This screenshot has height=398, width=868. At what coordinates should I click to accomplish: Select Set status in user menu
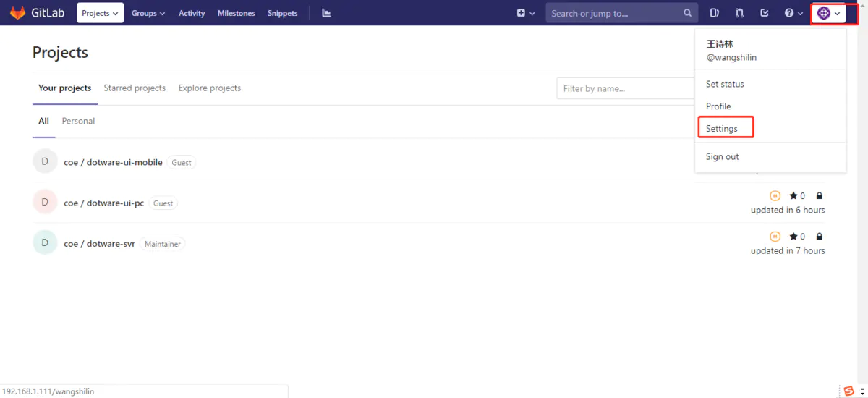pos(725,84)
